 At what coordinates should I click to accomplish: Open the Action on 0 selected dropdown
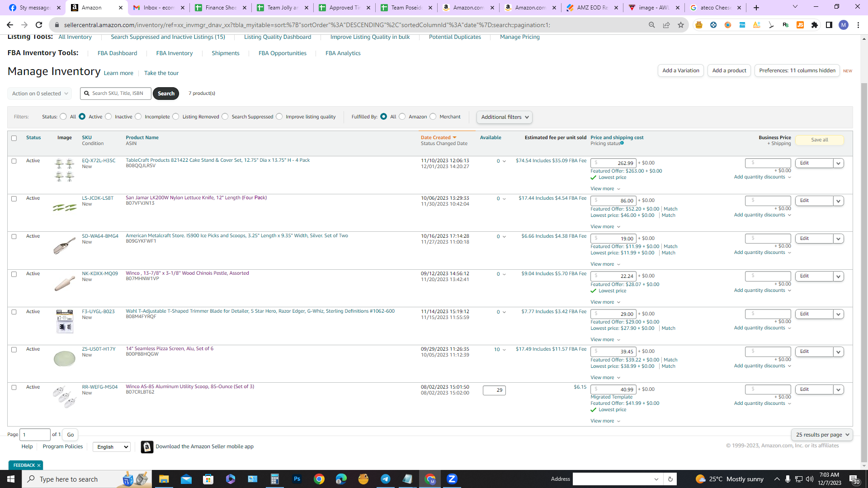point(40,94)
